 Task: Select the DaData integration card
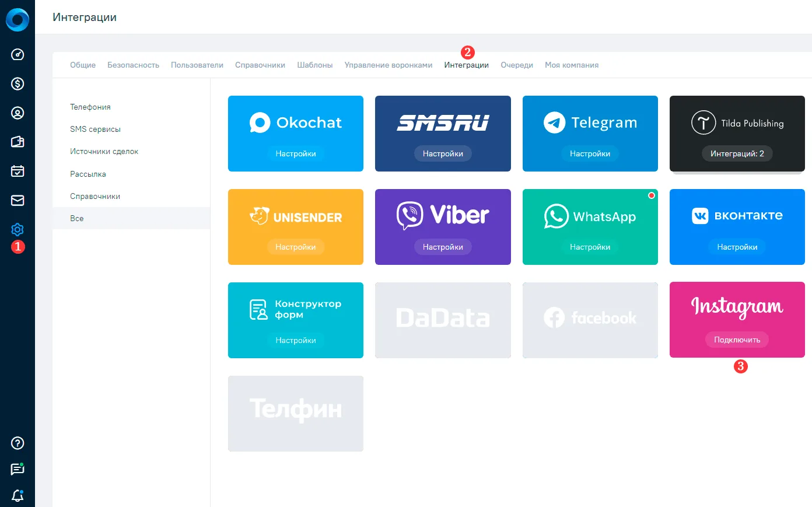click(x=443, y=320)
